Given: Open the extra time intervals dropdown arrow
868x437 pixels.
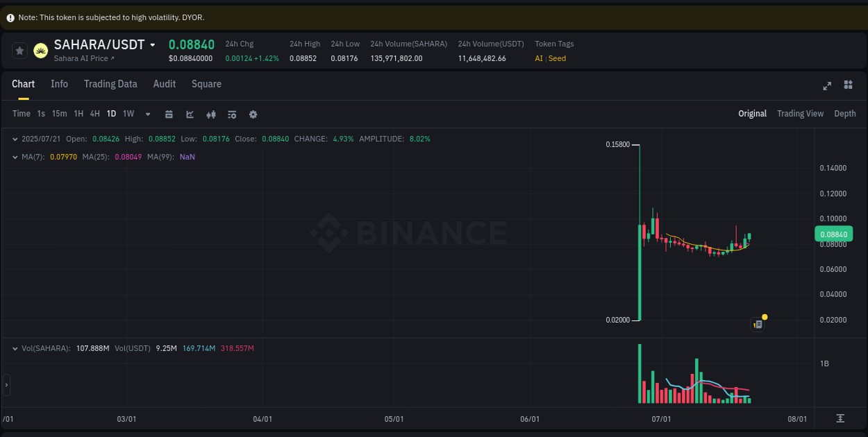Looking at the screenshot, I should coord(147,114).
